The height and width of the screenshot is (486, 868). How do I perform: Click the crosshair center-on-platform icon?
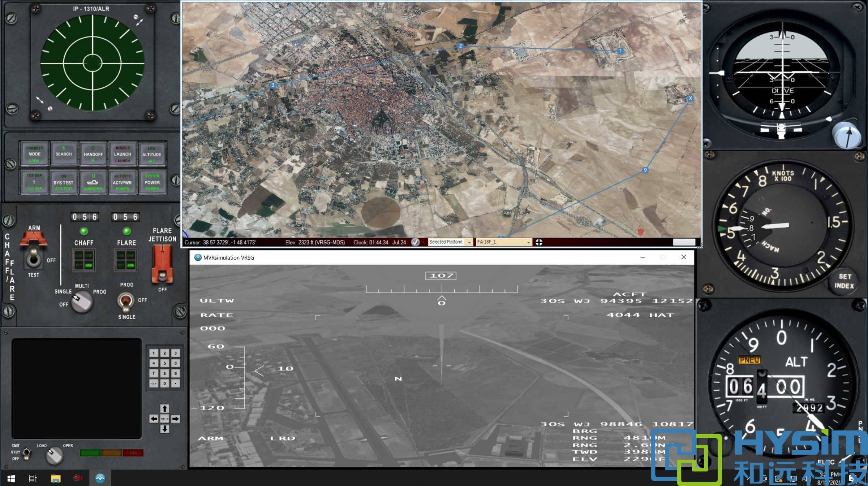539,242
